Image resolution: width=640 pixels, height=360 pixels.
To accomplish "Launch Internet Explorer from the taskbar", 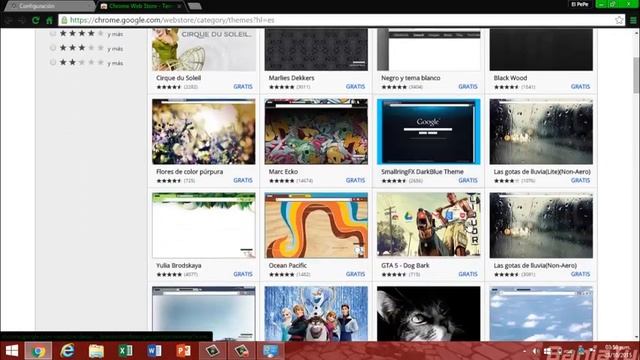I will (67, 351).
